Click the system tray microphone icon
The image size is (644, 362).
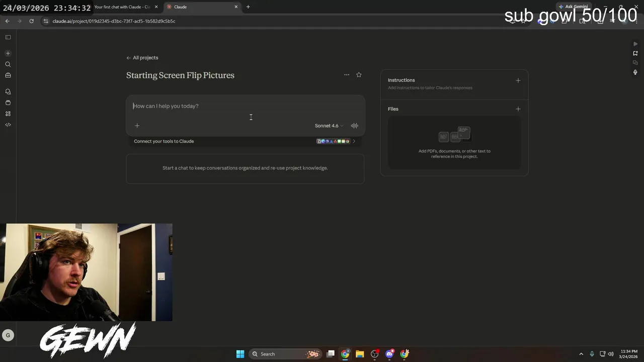[x=592, y=354]
